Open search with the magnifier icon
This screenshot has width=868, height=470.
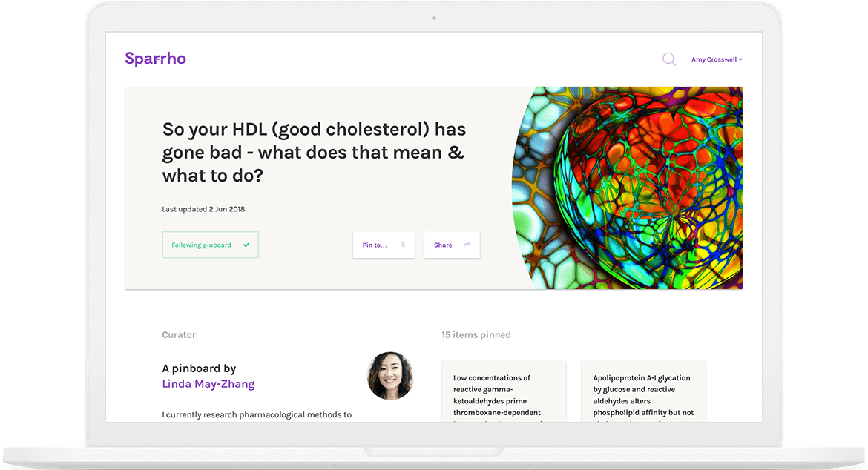[x=669, y=59]
